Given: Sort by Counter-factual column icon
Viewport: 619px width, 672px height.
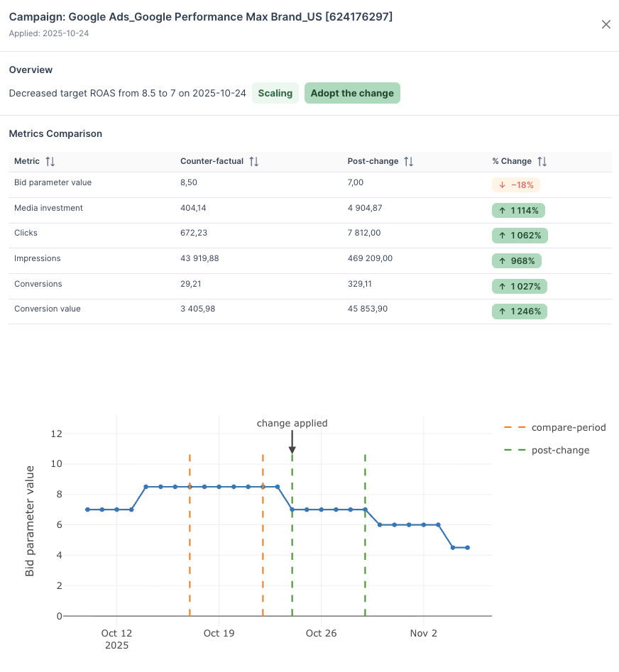Looking at the screenshot, I should (253, 162).
